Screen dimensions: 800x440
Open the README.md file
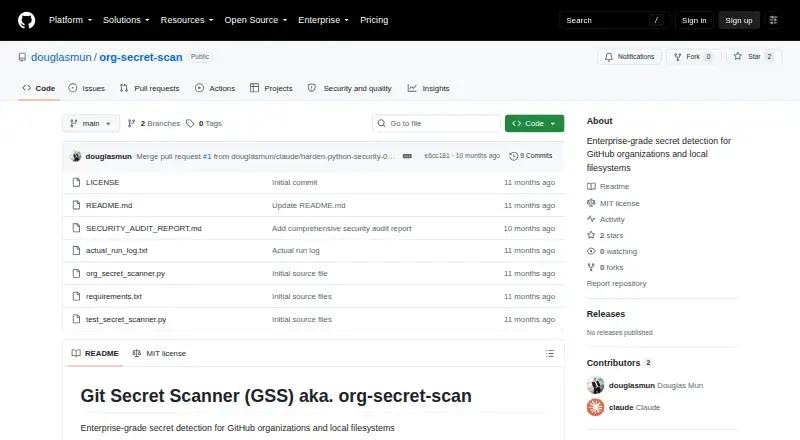tap(109, 205)
